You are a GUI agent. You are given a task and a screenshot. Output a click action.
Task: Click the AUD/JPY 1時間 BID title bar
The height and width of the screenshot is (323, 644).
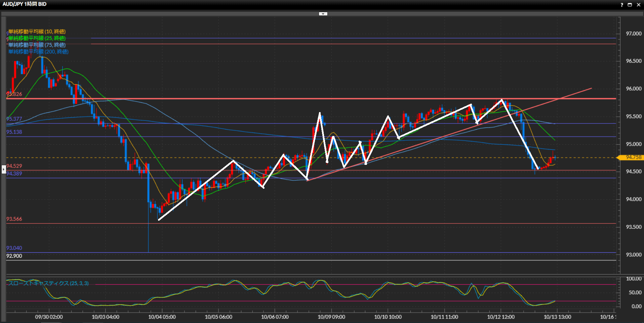[x=25, y=4]
